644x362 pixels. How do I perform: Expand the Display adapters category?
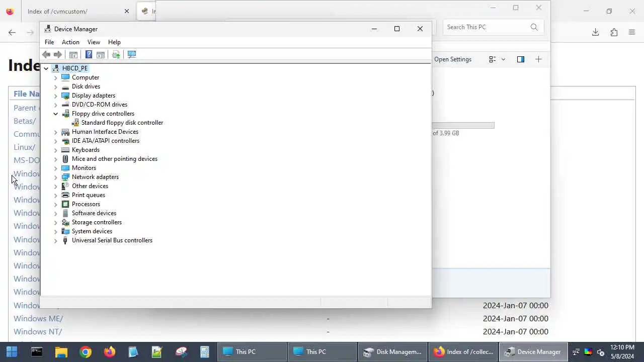(56, 96)
